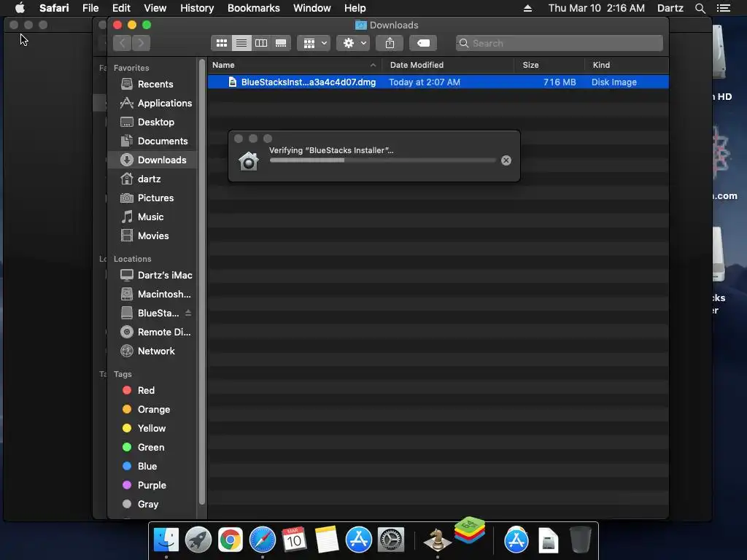Screen dimensions: 747x560
Task: Open the Bookmarks menu
Action: tap(254, 8)
